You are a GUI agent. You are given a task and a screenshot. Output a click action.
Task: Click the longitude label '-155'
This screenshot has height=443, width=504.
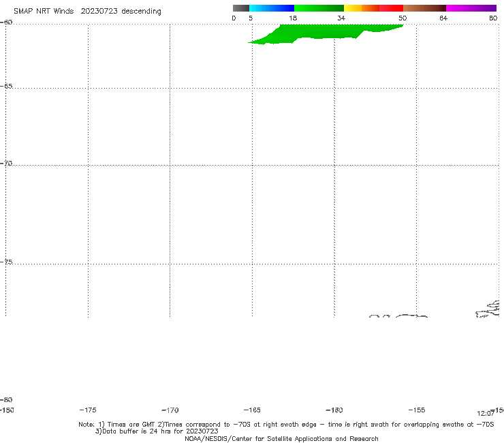click(x=417, y=410)
